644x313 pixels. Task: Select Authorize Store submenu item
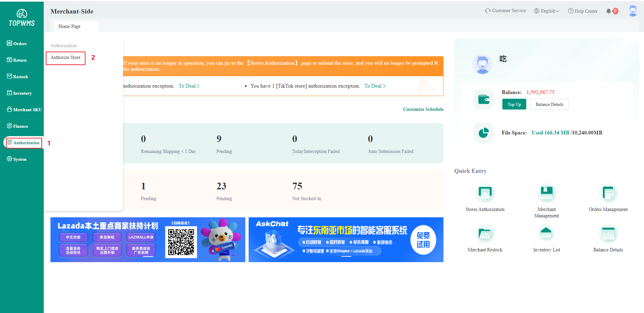66,58
